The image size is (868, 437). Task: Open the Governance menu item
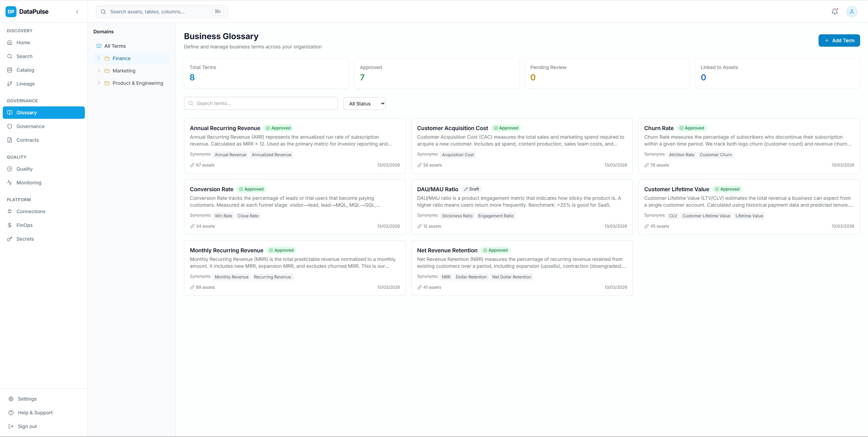tap(30, 126)
